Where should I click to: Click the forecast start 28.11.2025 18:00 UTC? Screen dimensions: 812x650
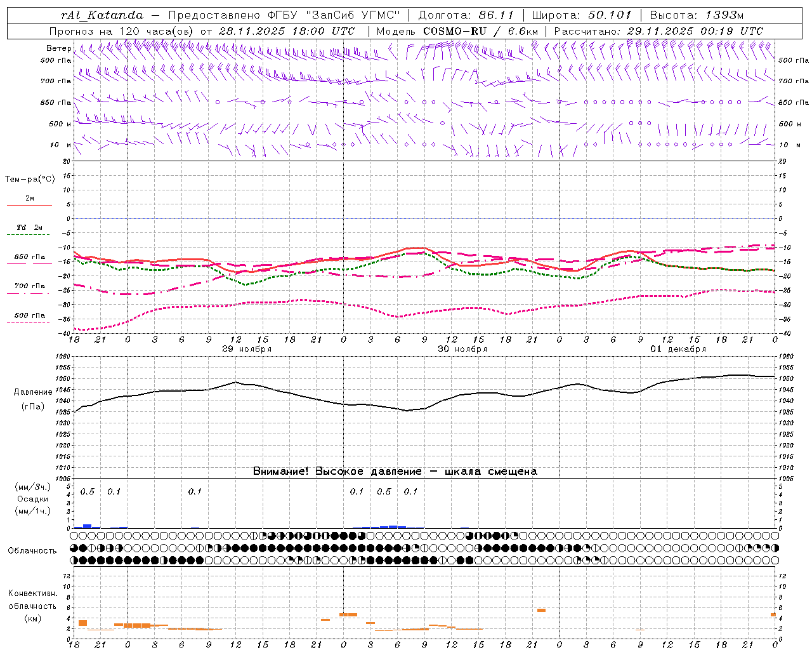pos(287,31)
